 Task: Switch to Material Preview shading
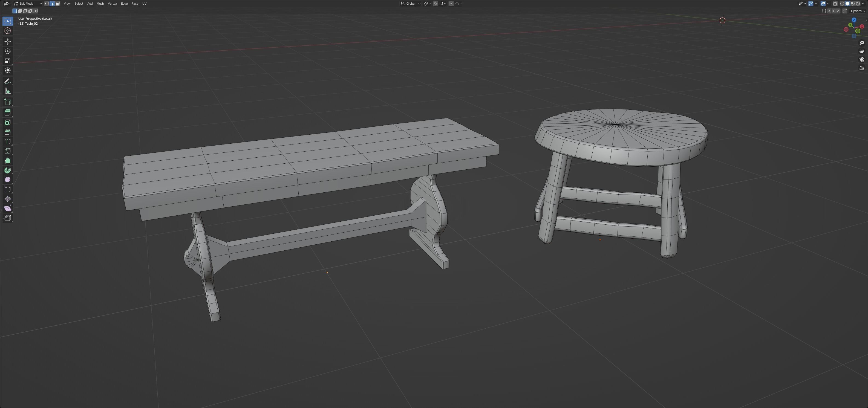point(852,4)
